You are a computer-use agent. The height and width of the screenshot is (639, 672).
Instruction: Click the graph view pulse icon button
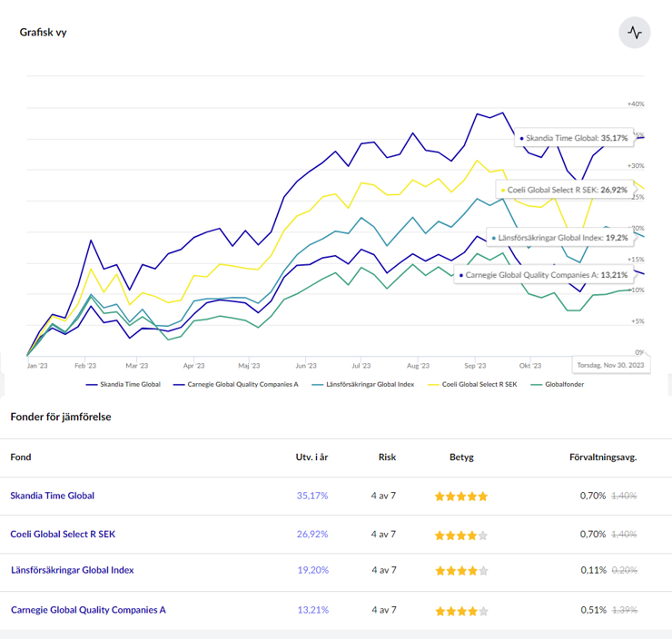[634, 33]
